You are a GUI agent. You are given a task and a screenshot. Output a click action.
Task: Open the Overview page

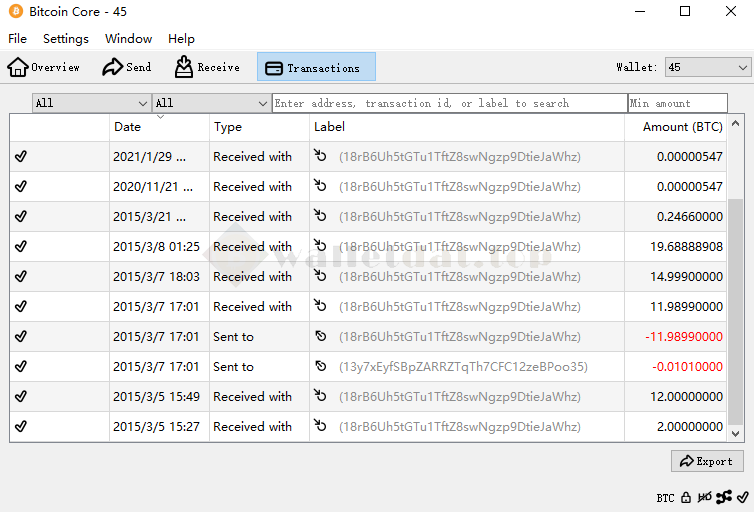coord(44,67)
